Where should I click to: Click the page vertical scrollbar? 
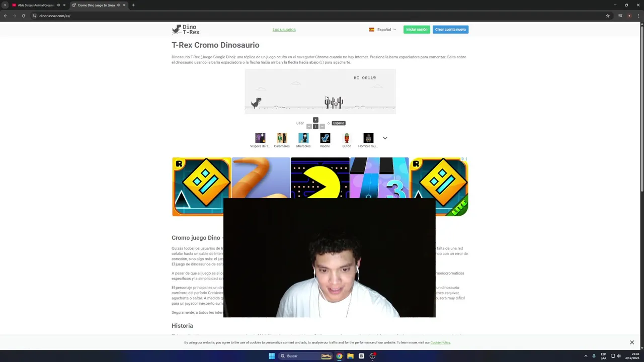click(642, 108)
